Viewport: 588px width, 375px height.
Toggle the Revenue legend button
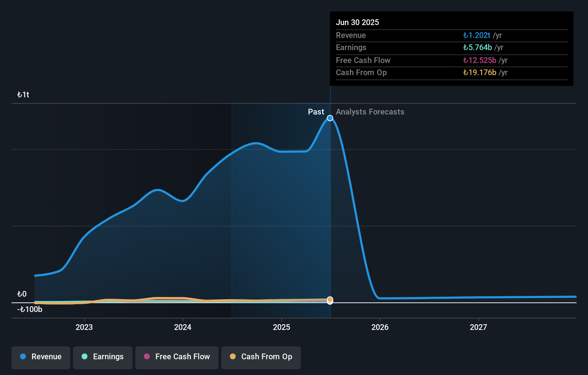(41, 357)
